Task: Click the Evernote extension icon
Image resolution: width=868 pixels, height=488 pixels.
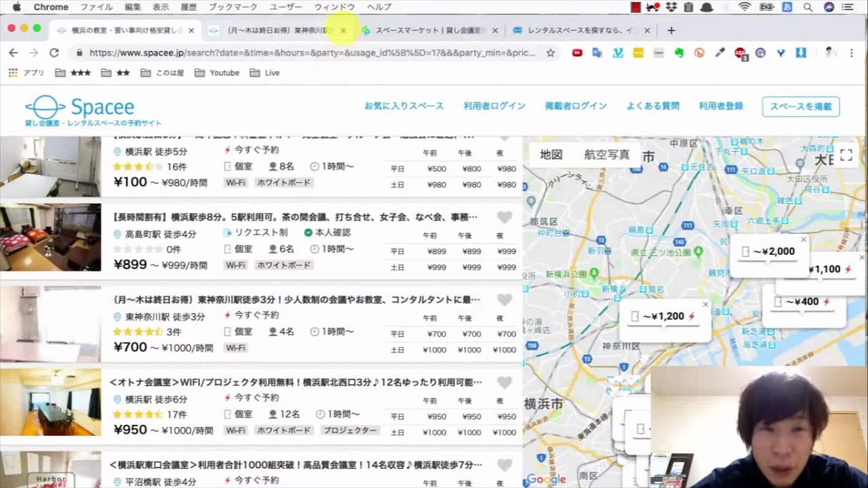Action: pyautogui.click(x=679, y=53)
